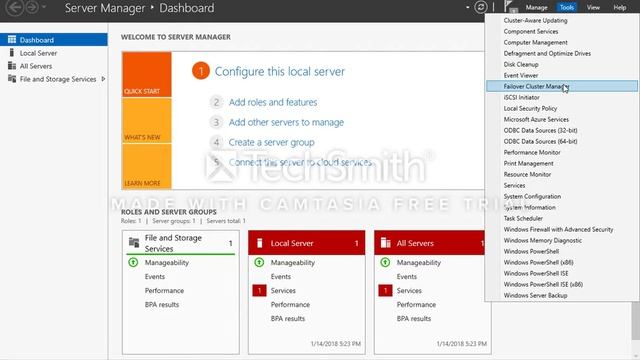The width and height of the screenshot is (640, 360).
Task: Click the back navigation arrow
Action: coord(15,7)
